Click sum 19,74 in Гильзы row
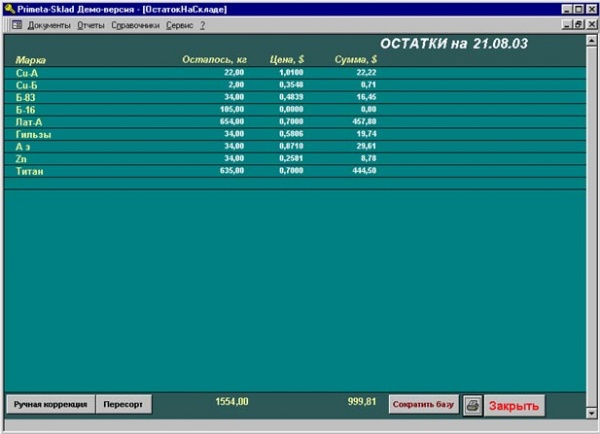This screenshot has height=434, width=600. tap(367, 134)
